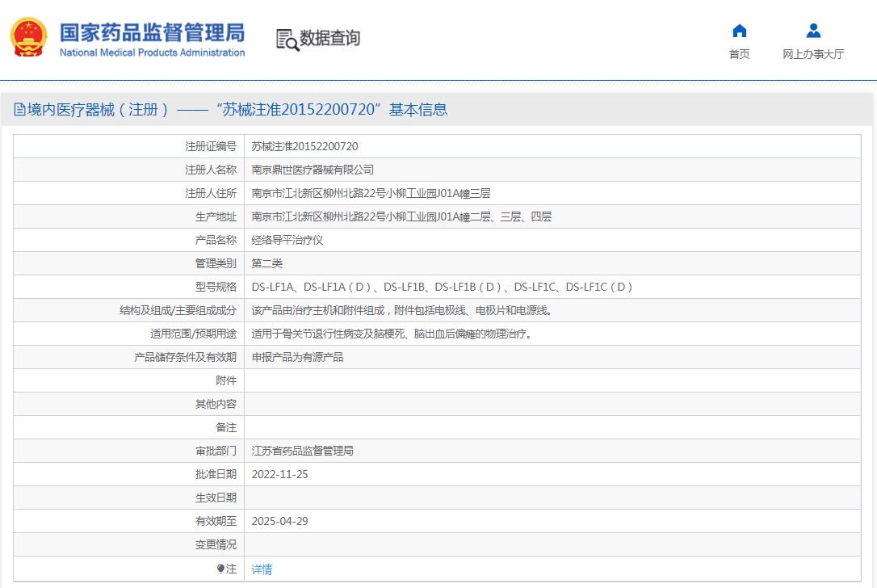Screen dimensions: 877x588
Task: Click the 其他内容 row label
Action: coord(216,405)
